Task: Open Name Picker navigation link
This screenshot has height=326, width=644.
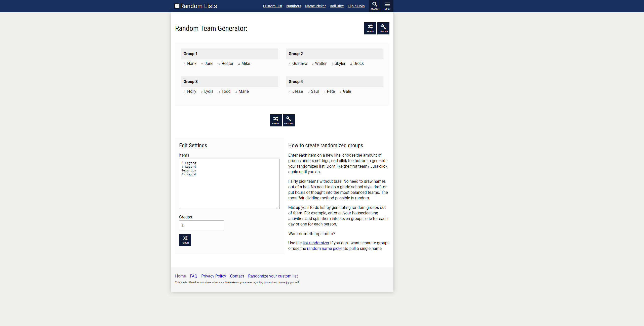Action: tap(315, 6)
